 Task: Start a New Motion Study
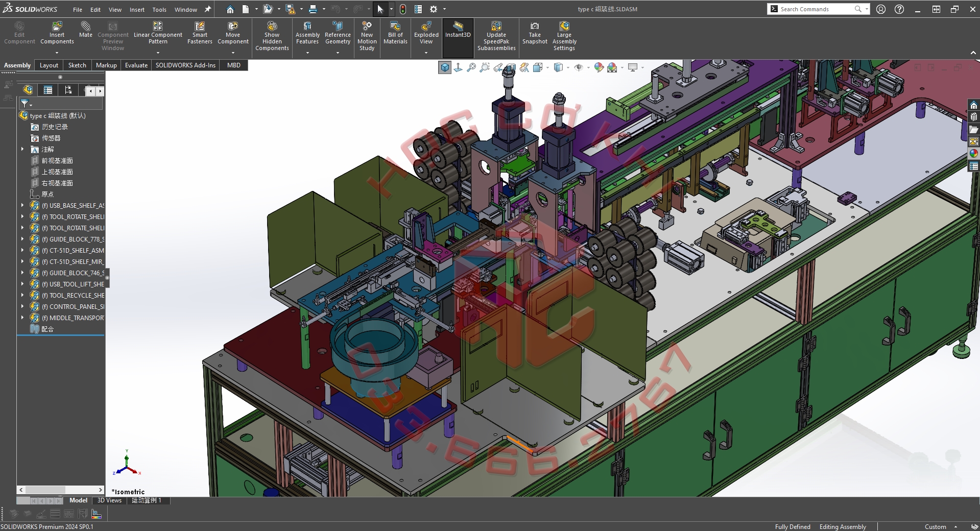coord(367,36)
